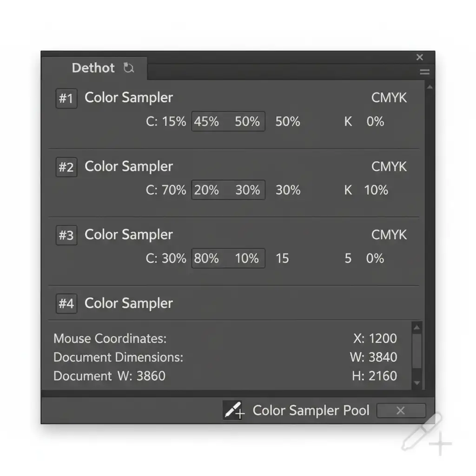The image size is (476, 476).
Task: Switch to the Dethot tab
Action: 93,68
